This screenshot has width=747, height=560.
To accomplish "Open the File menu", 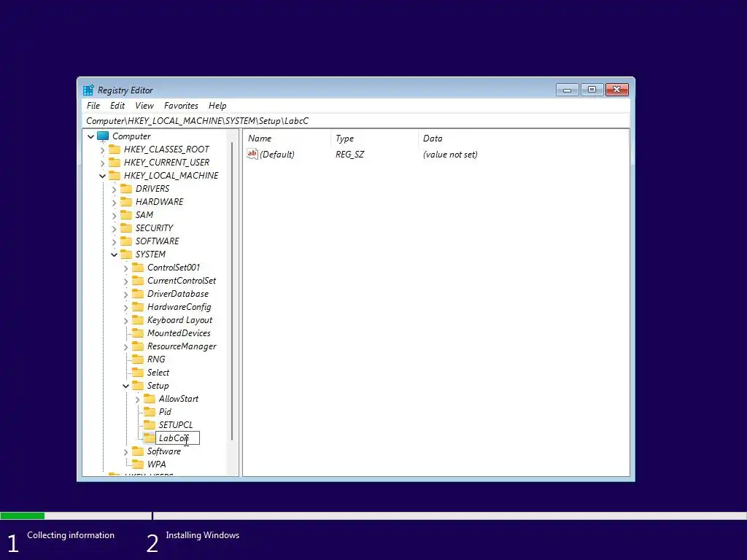I will click(93, 106).
